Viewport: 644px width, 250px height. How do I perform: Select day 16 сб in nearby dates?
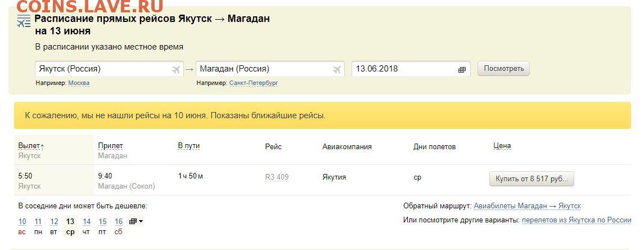[118, 226]
